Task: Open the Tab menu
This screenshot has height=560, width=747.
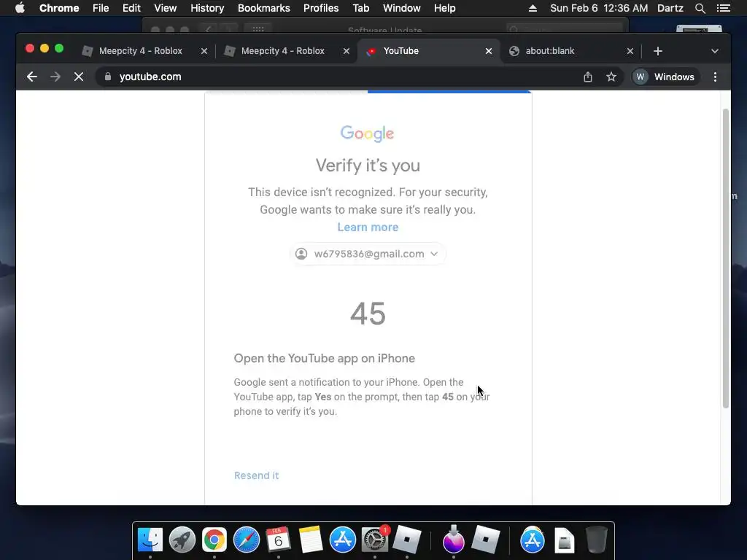Action: (360, 8)
